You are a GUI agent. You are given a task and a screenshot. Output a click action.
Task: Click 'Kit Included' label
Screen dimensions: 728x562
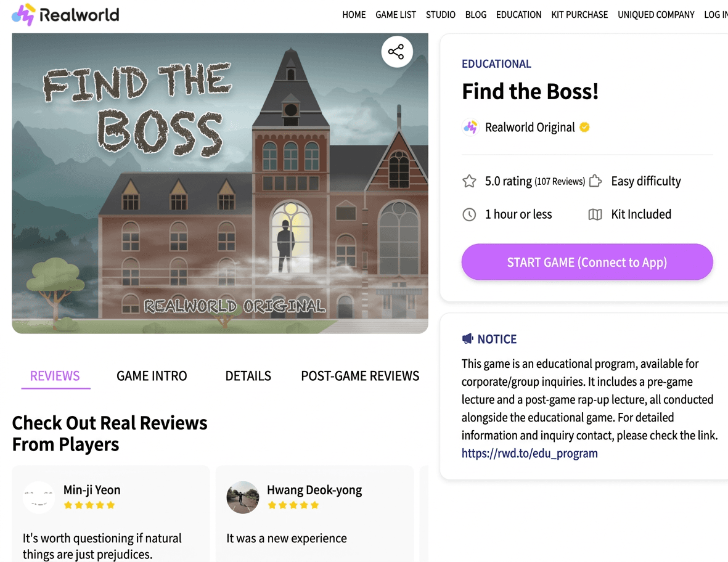click(640, 214)
